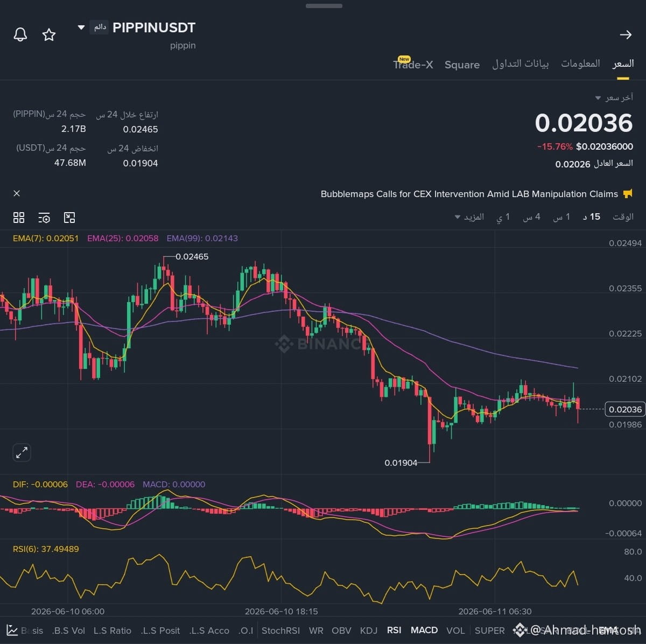
Task: Tap the 0.01904 low price marker
Action: (x=401, y=463)
